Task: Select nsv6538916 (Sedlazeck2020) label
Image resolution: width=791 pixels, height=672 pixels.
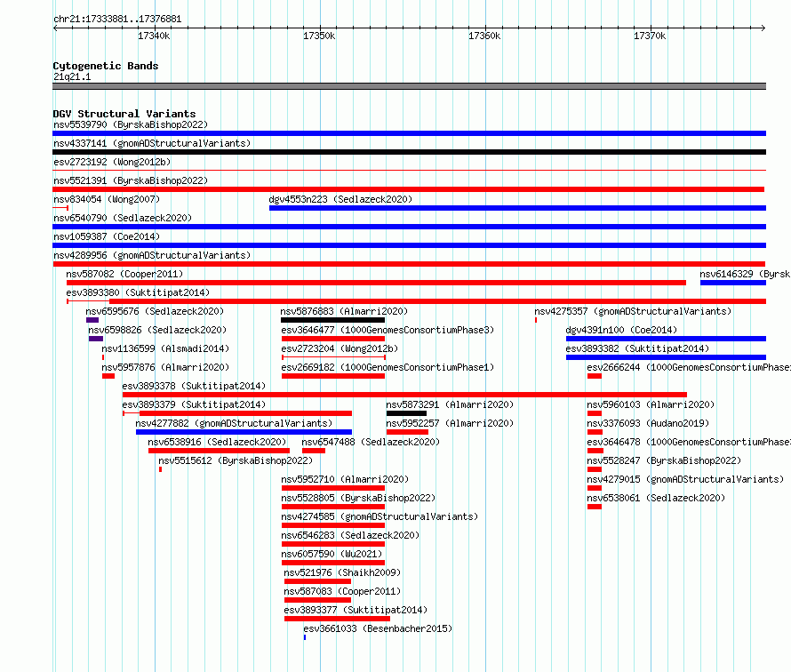Action: 217,442
